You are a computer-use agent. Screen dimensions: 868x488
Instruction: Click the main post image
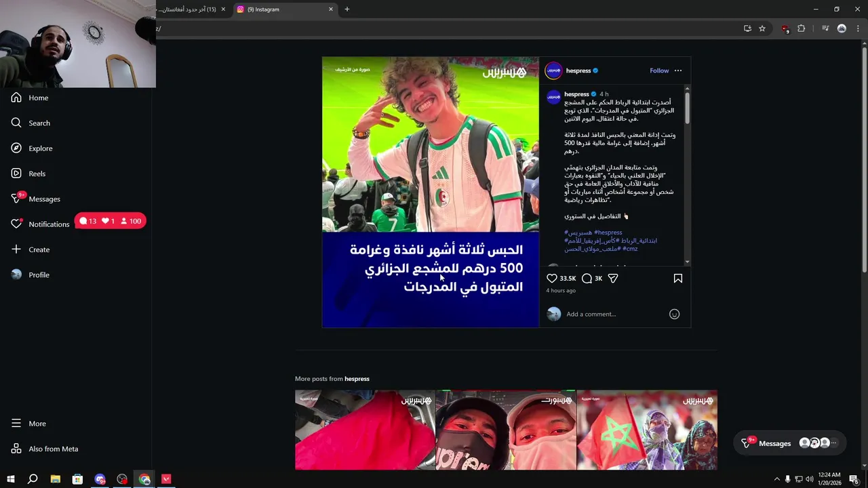coord(431,192)
